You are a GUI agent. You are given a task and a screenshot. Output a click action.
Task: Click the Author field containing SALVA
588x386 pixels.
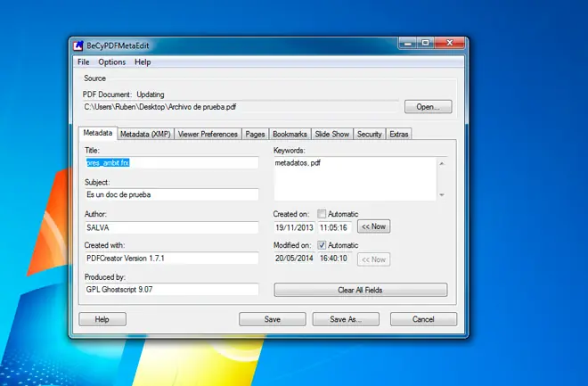[172, 227]
